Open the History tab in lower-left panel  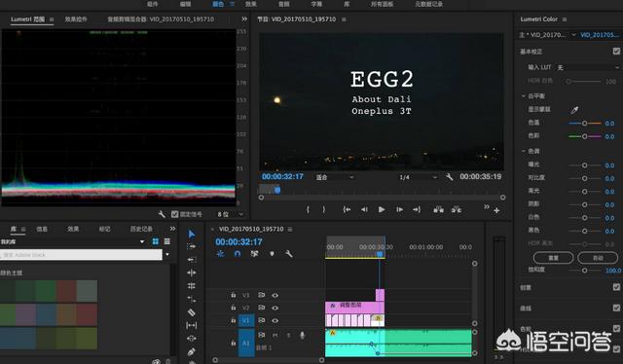141,229
